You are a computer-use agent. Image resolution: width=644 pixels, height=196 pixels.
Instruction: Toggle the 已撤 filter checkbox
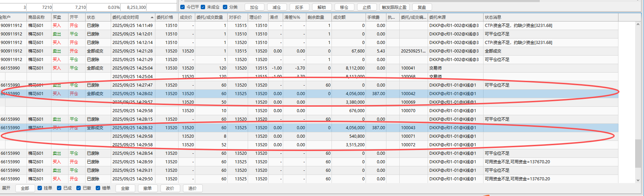pos(79,188)
